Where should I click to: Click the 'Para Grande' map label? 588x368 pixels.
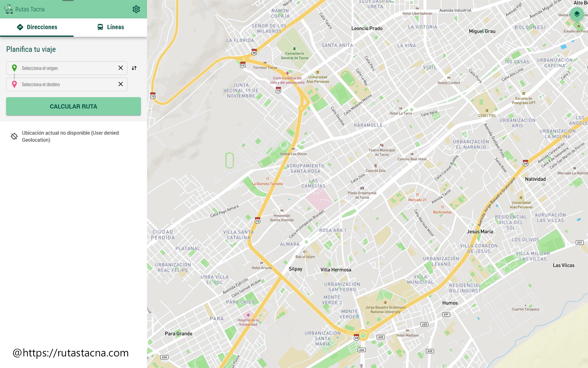[x=178, y=334]
